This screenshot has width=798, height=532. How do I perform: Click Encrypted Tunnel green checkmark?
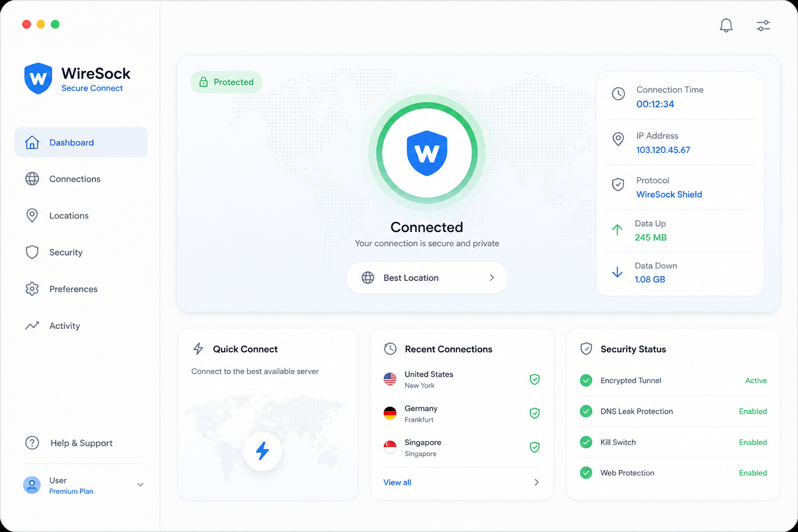(x=586, y=380)
